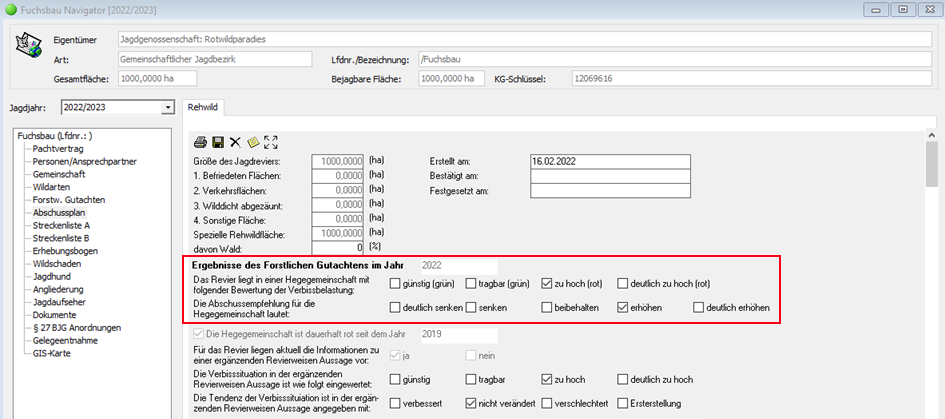
Task: Click the green Fuchsbau Navigator app icon
Action: tap(11, 11)
